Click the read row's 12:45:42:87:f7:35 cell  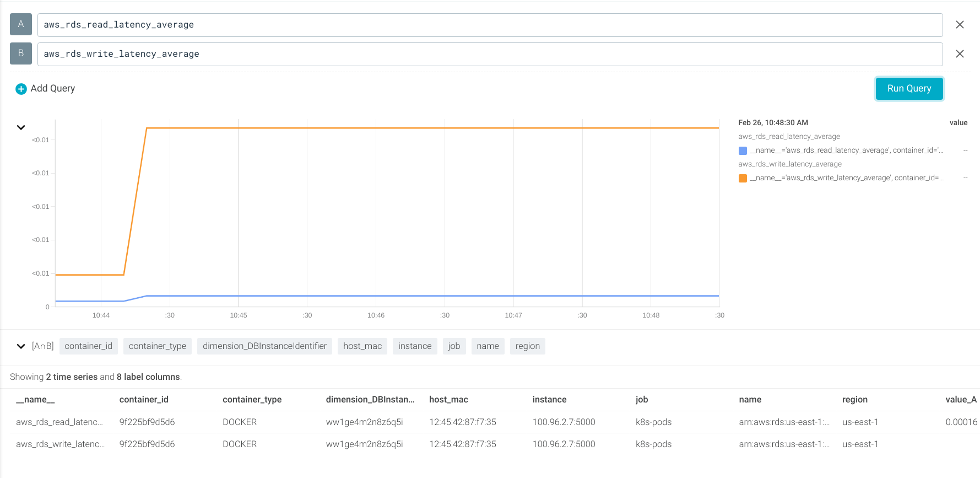(463, 422)
